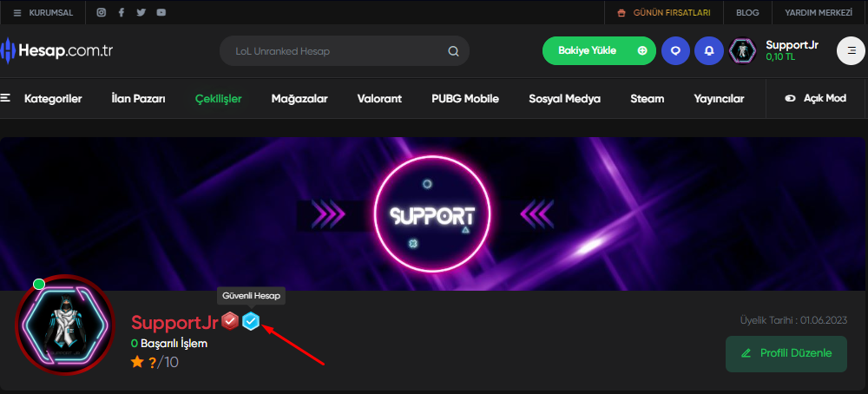Click the search magnifier icon
The height and width of the screenshot is (394, 868).
coord(453,51)
